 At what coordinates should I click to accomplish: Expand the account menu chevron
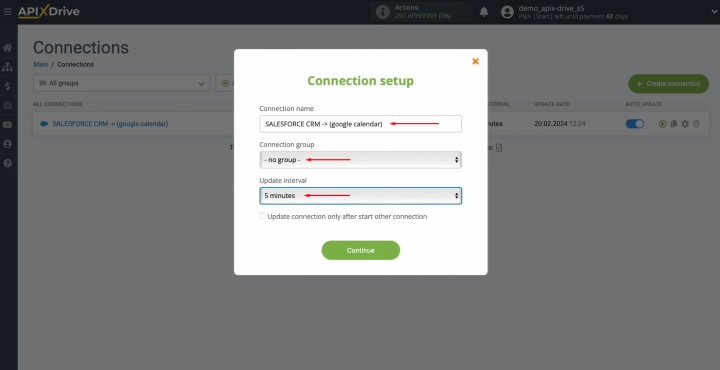pos(714,12)
